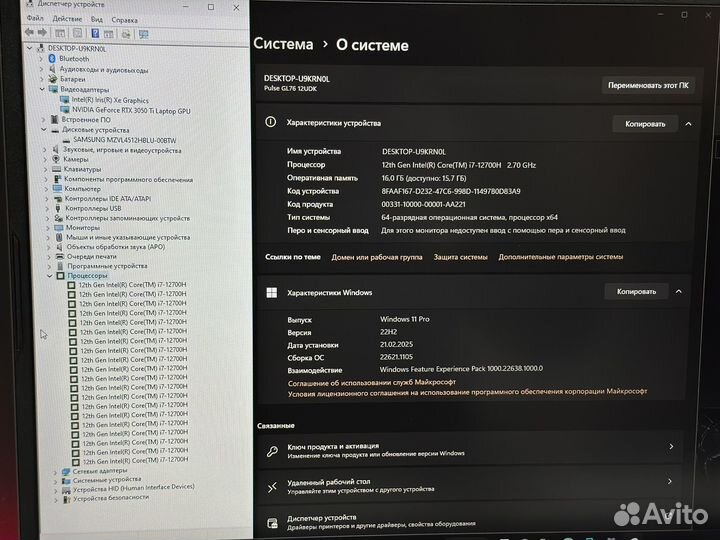Image resolution: width=720 pixels, height=540 pixels.
Task: Click the Update driver toolbar icon
Action: [126, 34]
